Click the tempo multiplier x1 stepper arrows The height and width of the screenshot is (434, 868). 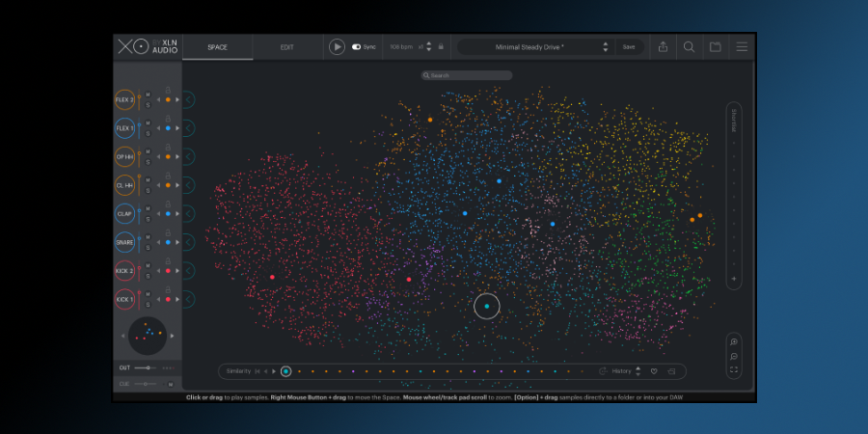click(x=428, y=47)
